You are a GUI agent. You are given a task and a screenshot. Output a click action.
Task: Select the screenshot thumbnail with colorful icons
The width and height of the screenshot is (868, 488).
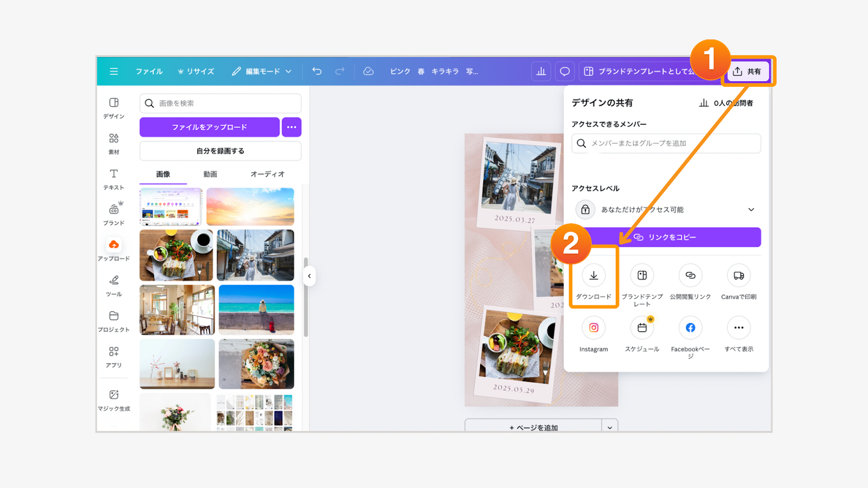tap(171, 207)
